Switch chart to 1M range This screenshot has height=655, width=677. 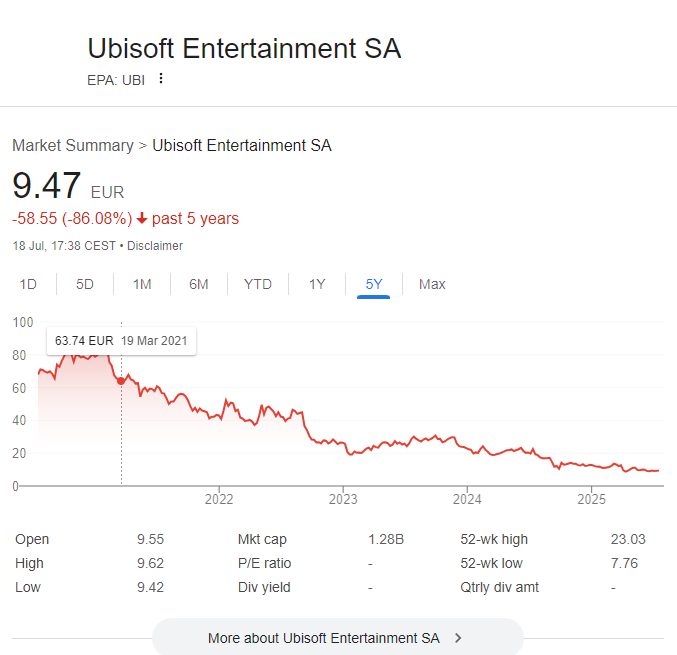[142, 284]
